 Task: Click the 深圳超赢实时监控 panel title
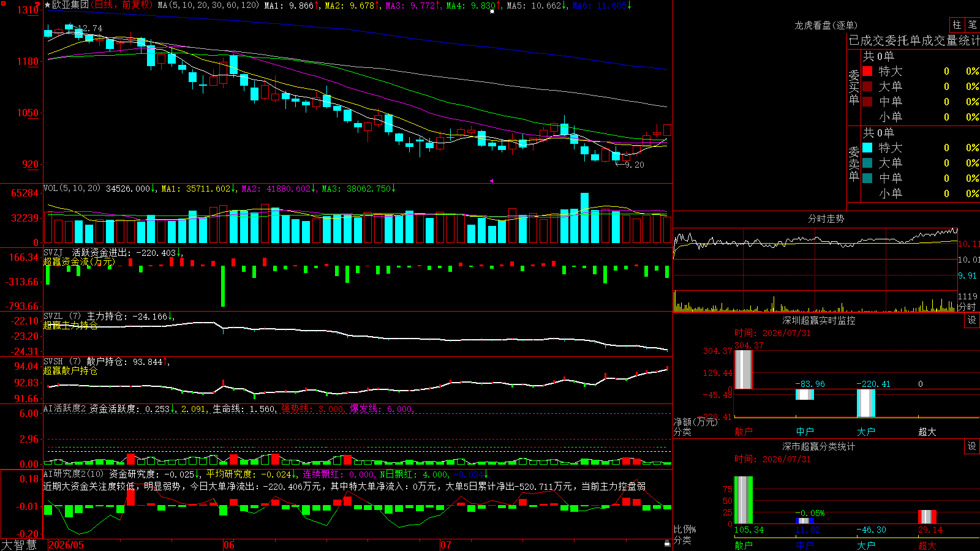(x=818, y=320)
